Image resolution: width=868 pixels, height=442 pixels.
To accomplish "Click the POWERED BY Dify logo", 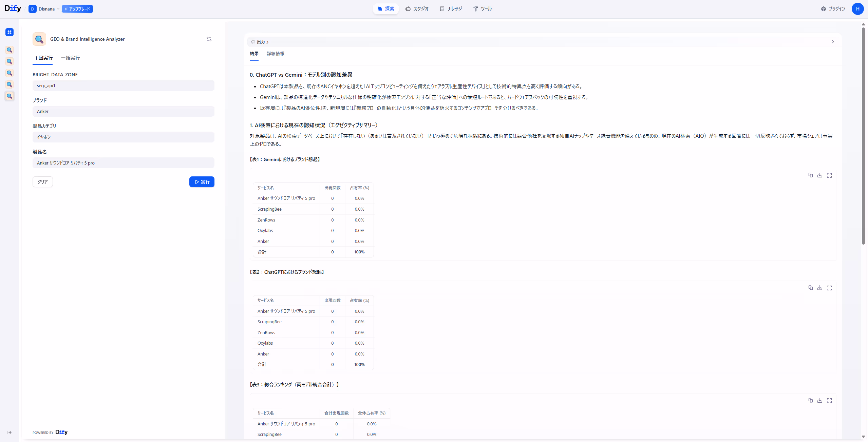I will [61, 432].
